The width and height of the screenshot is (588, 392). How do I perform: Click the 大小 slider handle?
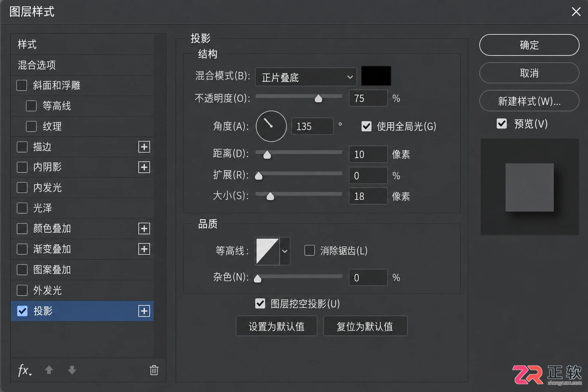(270, 196)
